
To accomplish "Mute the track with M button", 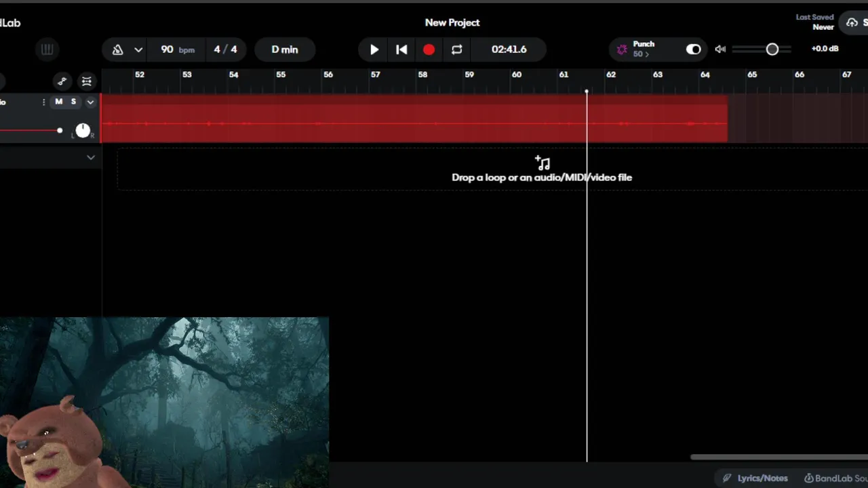I will coord(58,102).
